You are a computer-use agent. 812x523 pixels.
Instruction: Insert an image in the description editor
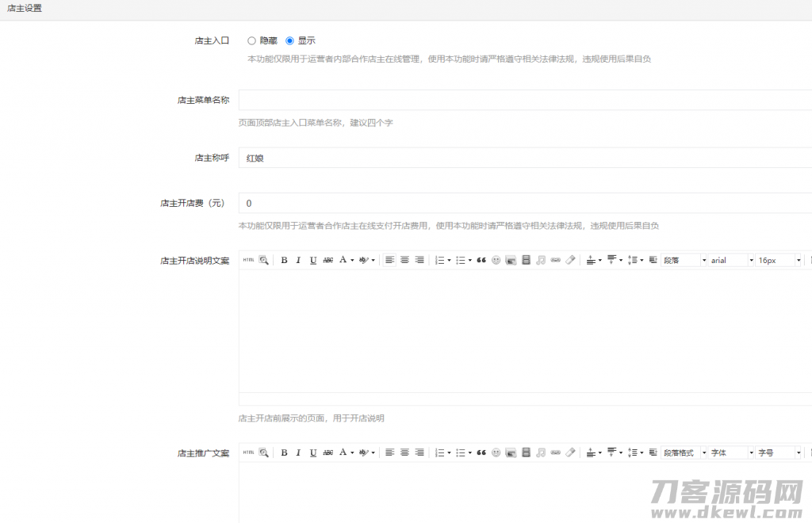pyautogui.click(x=511, y=260)
